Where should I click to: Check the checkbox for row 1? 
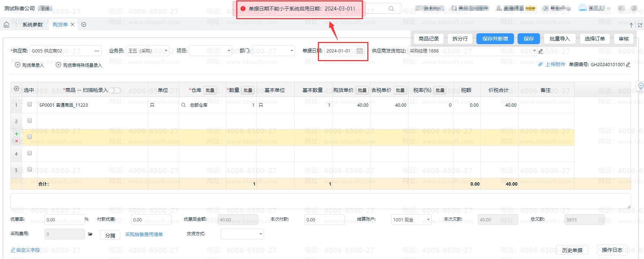pyautogui.click(x=30, y=105)
